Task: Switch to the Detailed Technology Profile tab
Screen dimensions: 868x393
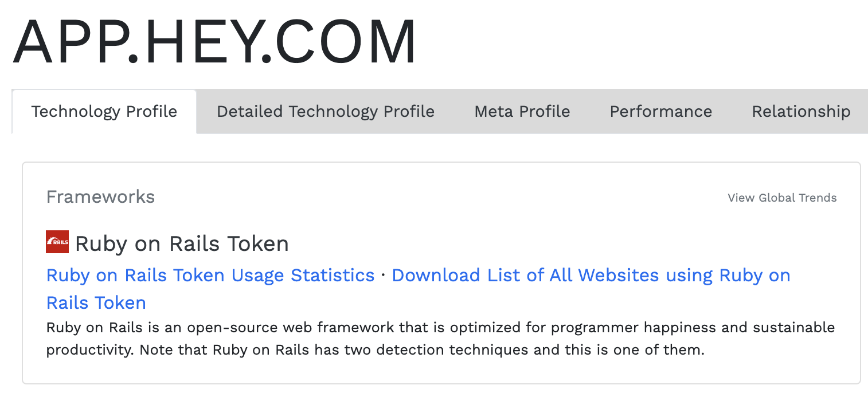Action: coord(325,112)
